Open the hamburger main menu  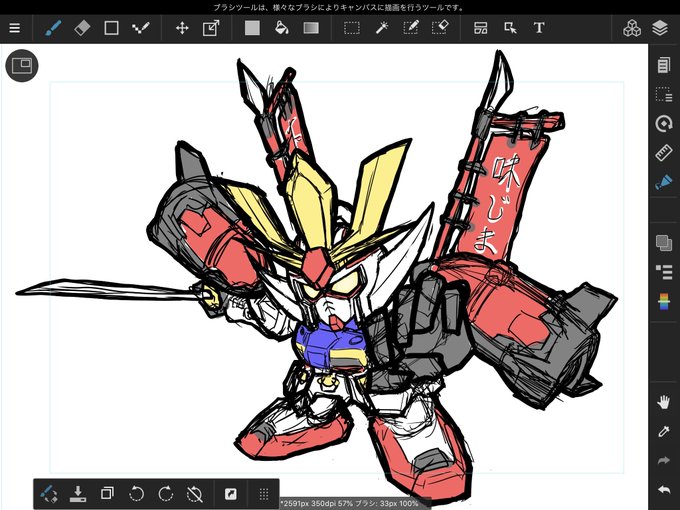point(15,28)
